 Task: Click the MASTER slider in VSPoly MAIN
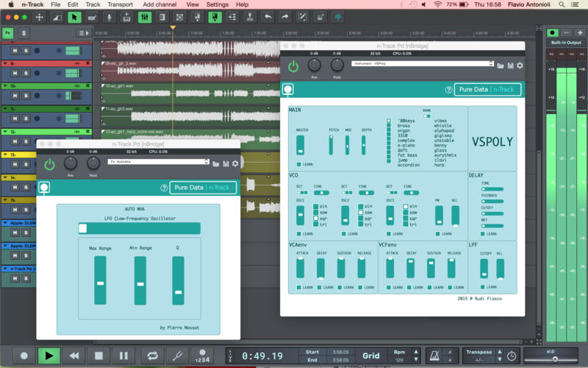[300, 145]
